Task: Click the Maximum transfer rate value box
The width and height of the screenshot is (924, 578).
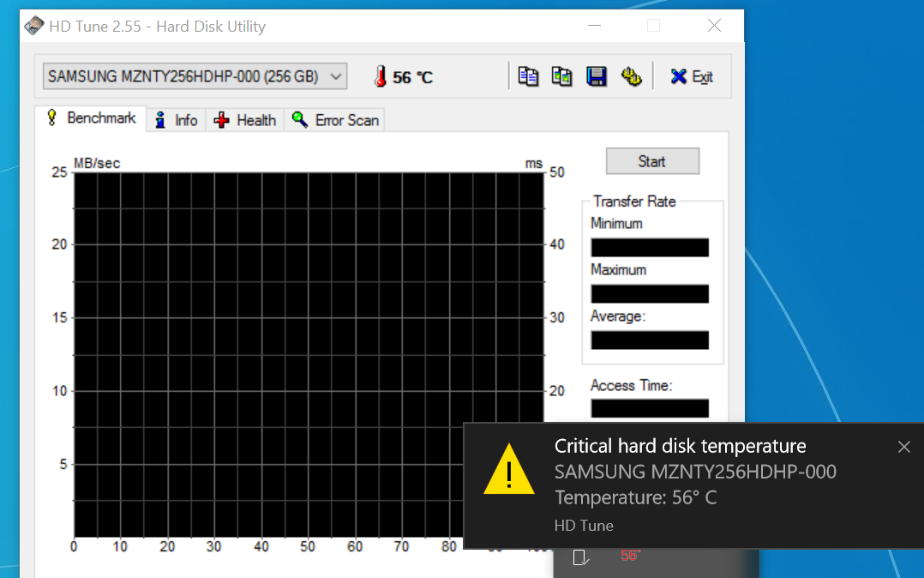Action: coord(650,294)
